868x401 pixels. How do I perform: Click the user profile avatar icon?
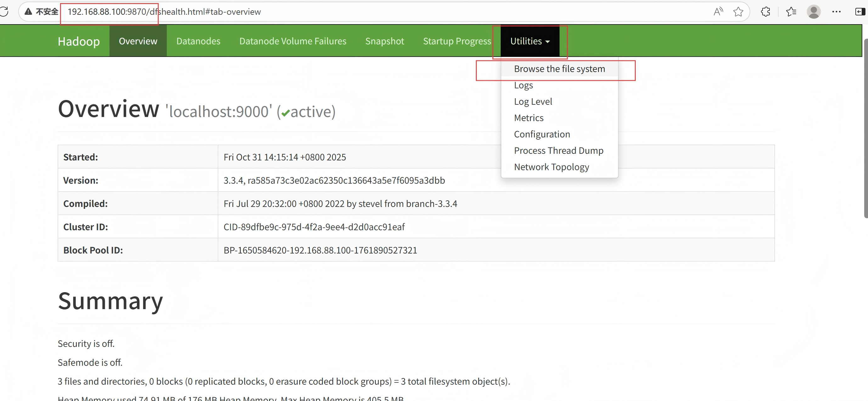pos(814,12)
